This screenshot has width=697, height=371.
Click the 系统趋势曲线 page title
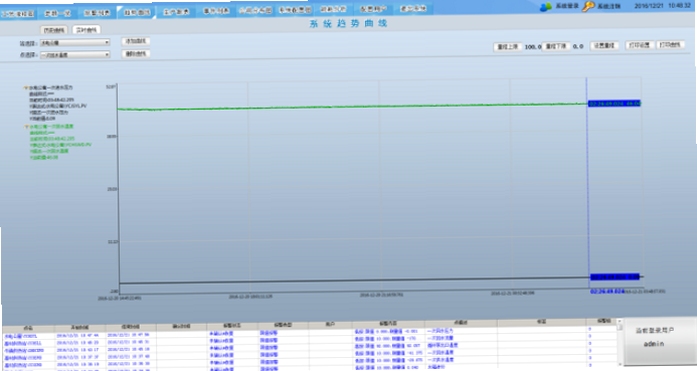pyautogui.click(x=348, y=24)
